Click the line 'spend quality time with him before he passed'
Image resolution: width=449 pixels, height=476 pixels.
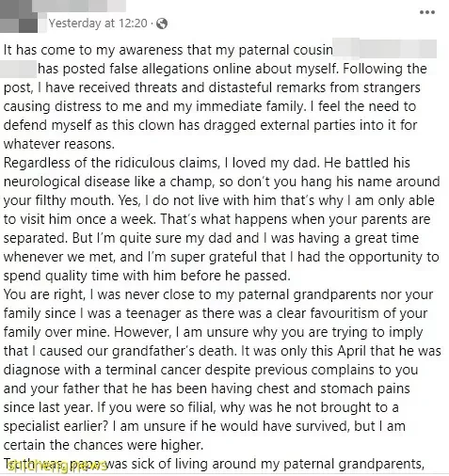tap(147, 276)
